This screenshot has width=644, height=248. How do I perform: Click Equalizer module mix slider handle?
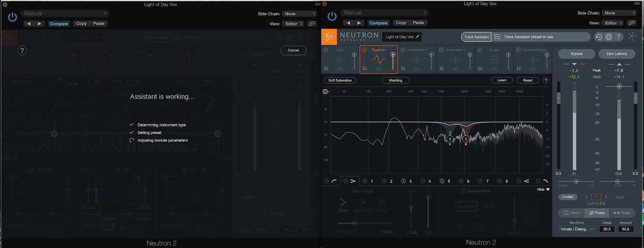(x=393, y=55)
